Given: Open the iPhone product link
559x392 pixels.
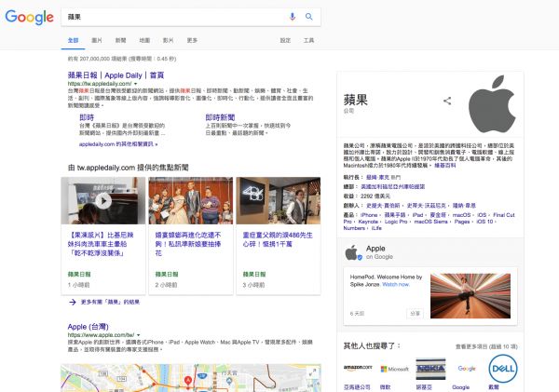Looking at the screenshot, I should pos(369,215).
